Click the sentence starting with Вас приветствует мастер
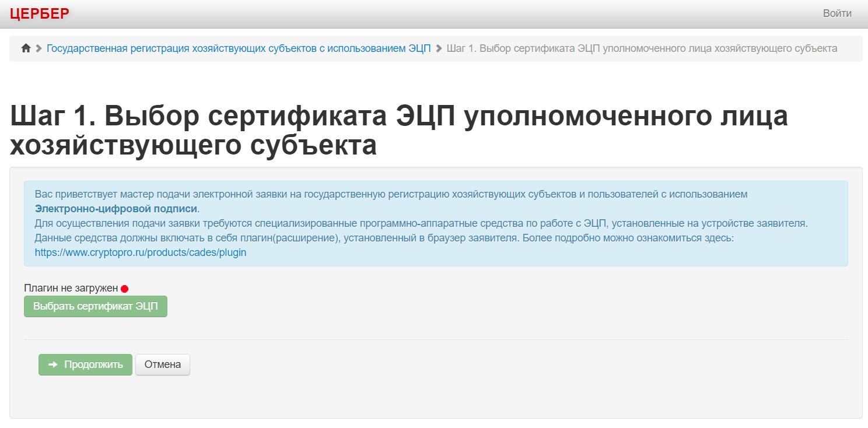 (x=391, y=194)
